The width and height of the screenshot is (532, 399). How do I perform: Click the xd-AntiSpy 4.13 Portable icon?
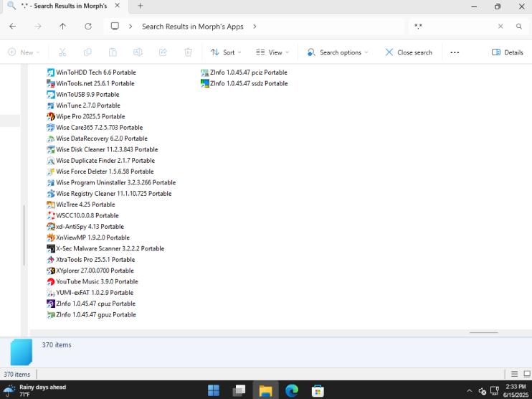[x=51, y=227]
